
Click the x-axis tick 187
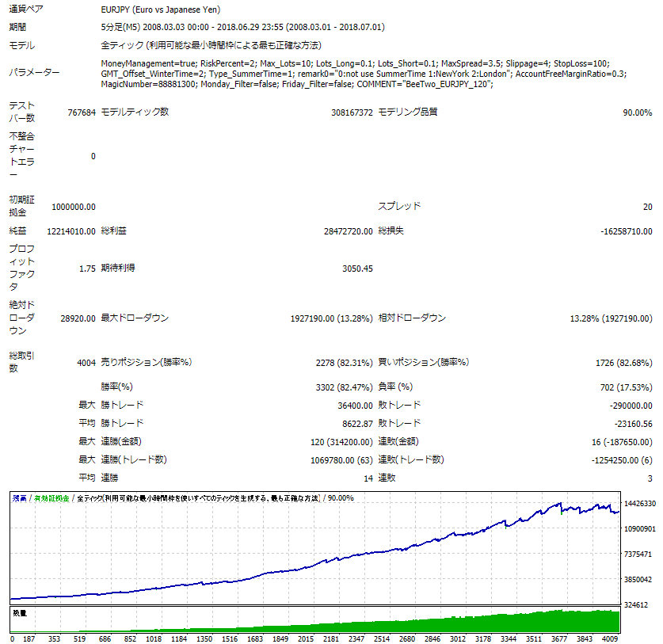[29, 639]
